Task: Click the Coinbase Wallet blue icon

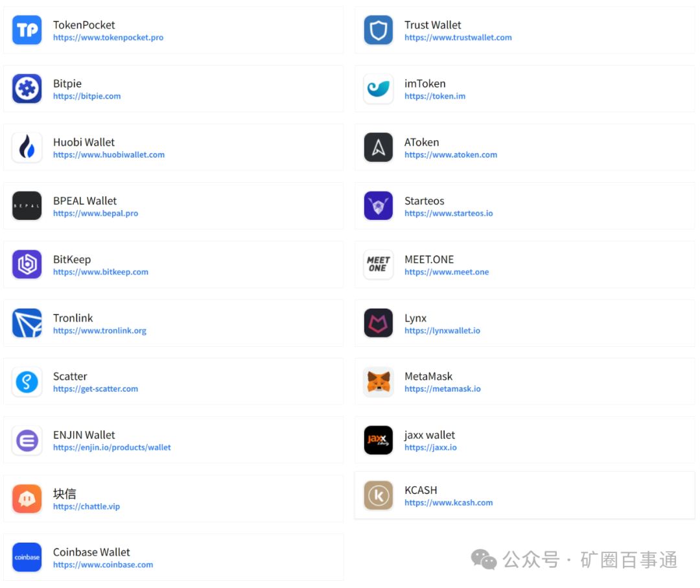Action: [x=27, y=558]
